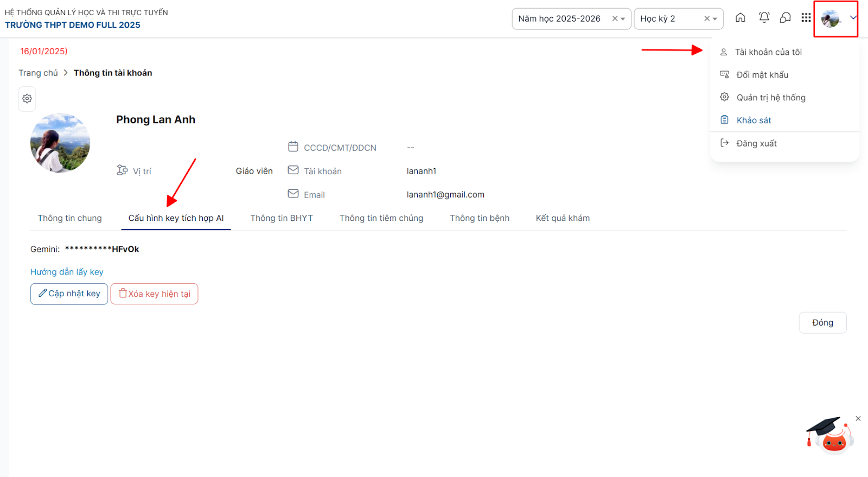Click Phong Lan Anh profile photo
This screenshot has height=477, width=868.
[60, 143]
